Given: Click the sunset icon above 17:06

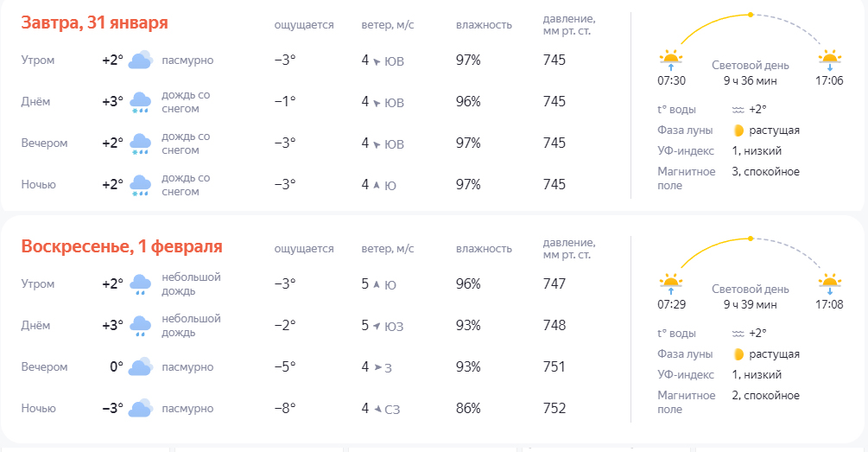Looking at the screenshot, I should point(830,60).
